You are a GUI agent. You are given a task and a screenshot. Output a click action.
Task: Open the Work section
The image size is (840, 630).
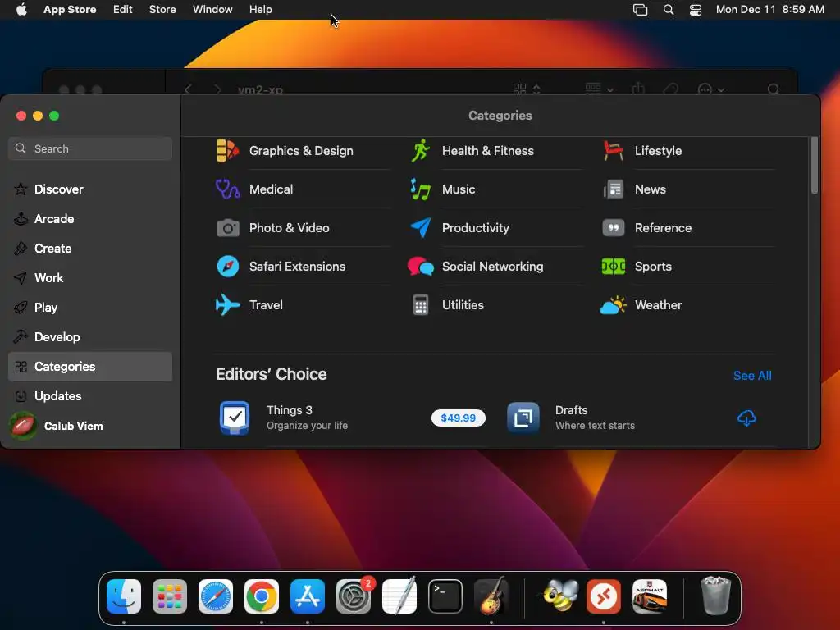[x=90, y=277]
